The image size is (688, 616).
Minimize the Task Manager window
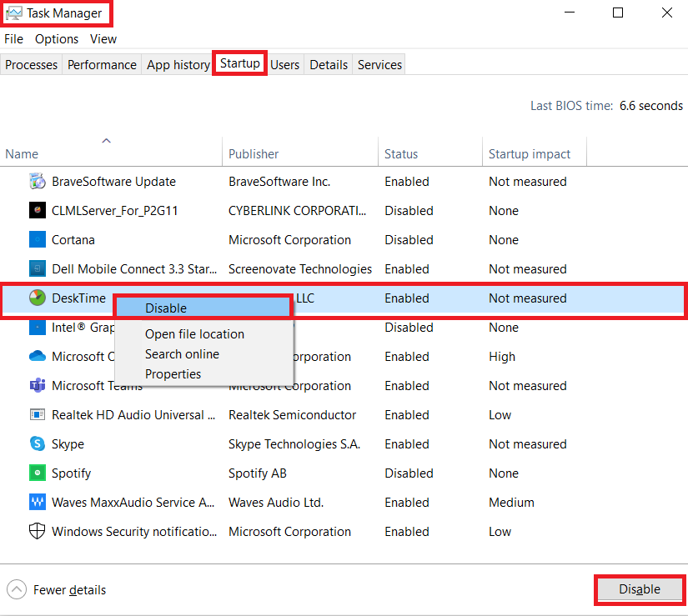[x=570, y=13]
